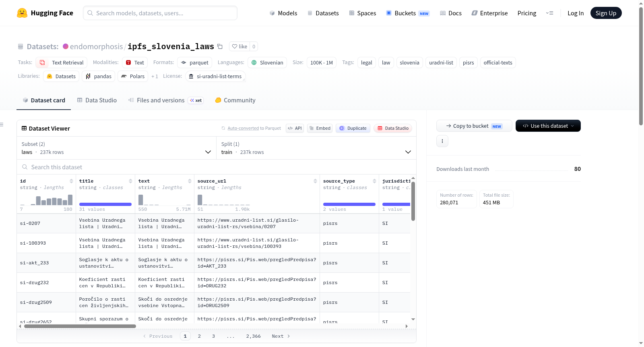Switch to the Dataset card tab

click(x=44, y=100)
